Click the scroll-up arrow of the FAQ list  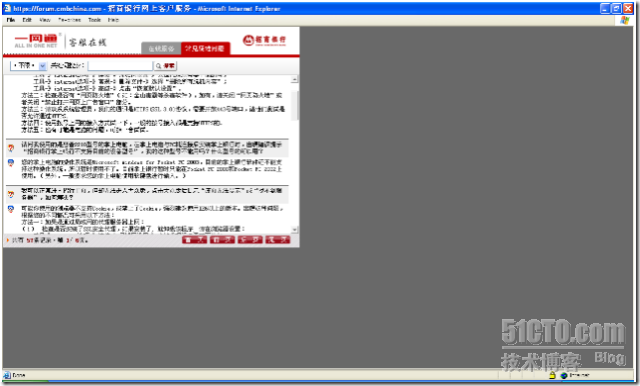tap(295, 79)
